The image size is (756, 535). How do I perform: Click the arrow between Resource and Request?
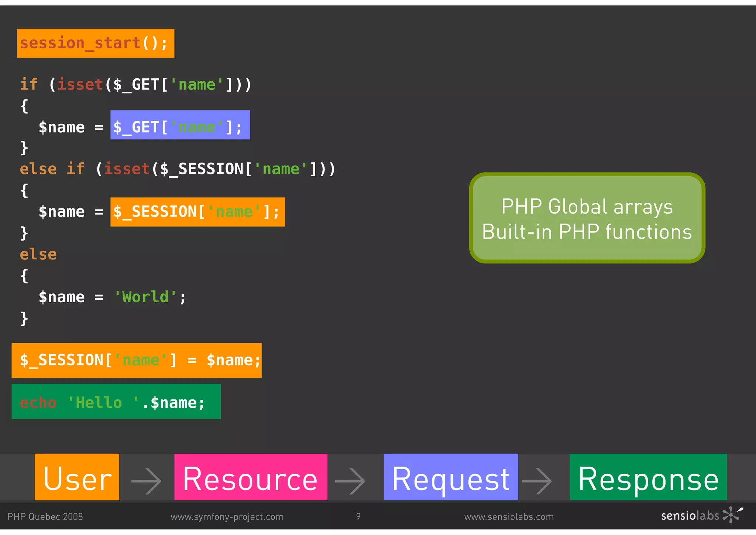pos(350,481)
